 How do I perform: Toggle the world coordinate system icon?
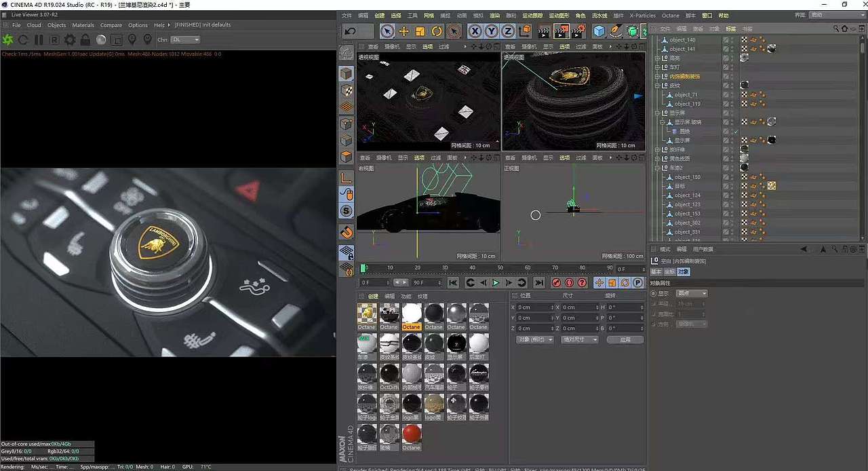(526, 31)
